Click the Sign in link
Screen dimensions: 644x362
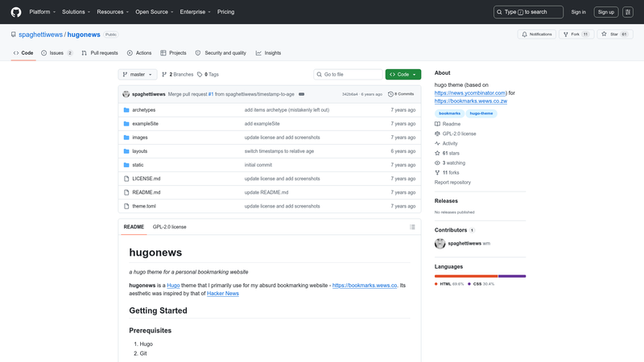(x=578, y=12)
